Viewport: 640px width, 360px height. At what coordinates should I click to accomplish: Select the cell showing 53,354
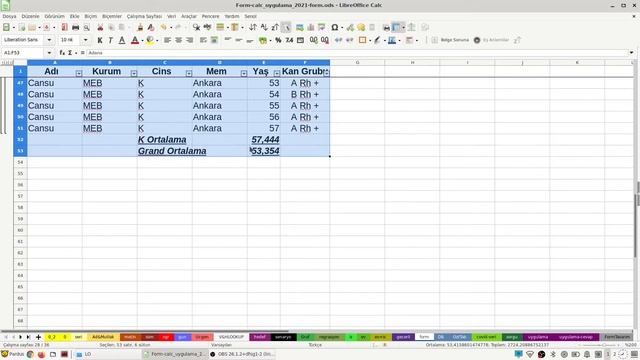coord(264,151)
